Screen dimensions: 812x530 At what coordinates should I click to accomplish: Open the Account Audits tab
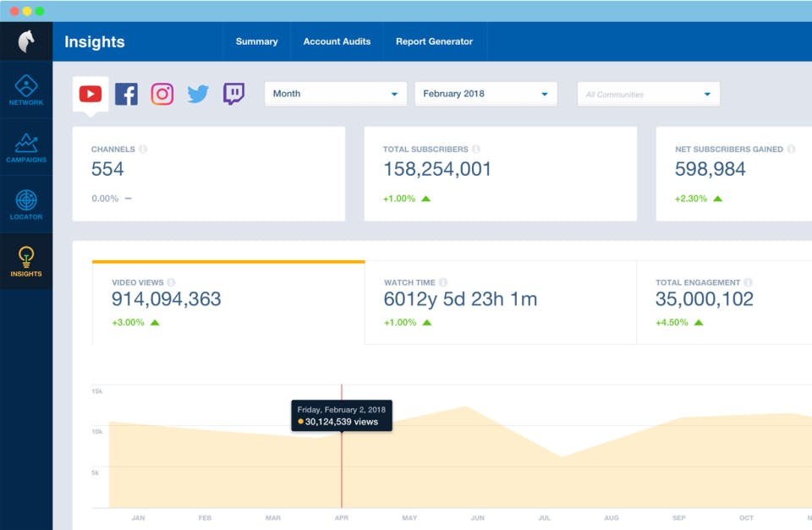[337, 41]
